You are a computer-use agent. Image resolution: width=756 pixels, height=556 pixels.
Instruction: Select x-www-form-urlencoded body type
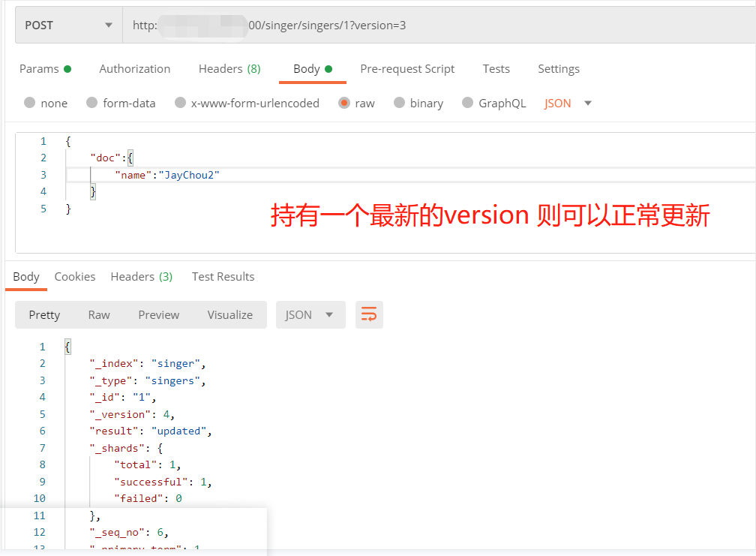(x=247, y=104)
